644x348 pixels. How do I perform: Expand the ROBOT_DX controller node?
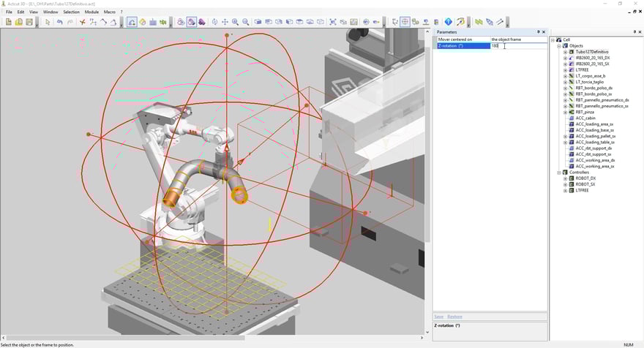565,178
